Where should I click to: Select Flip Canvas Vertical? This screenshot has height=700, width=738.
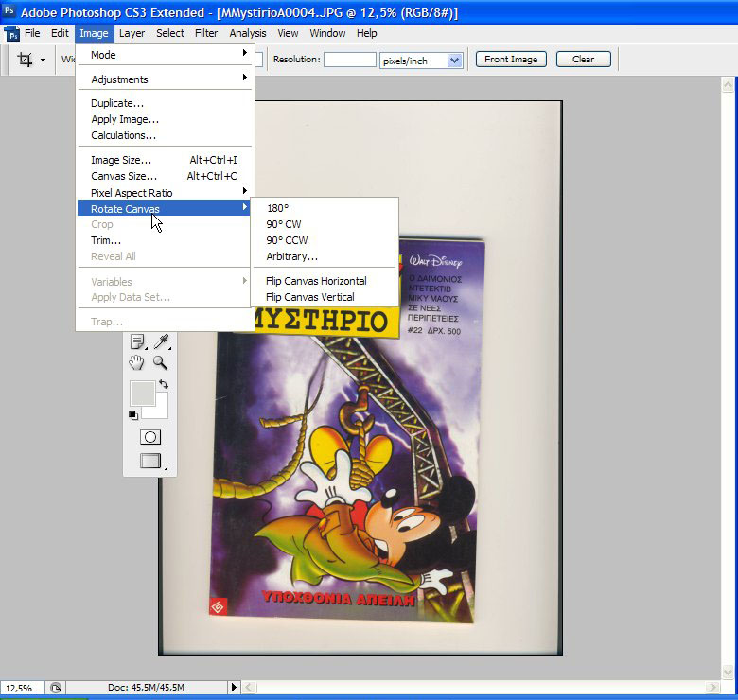coord(325,297)
